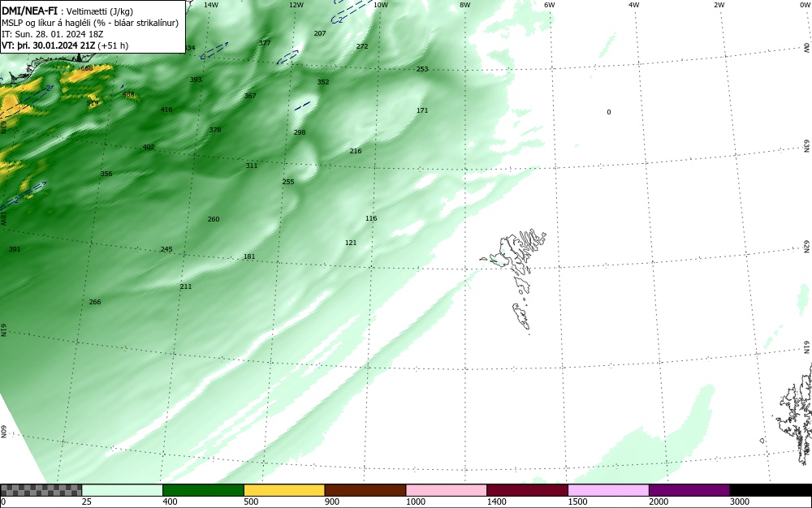Screen dimensions: 812x508
Task: Click the map value 311
Action: [251, 166]
